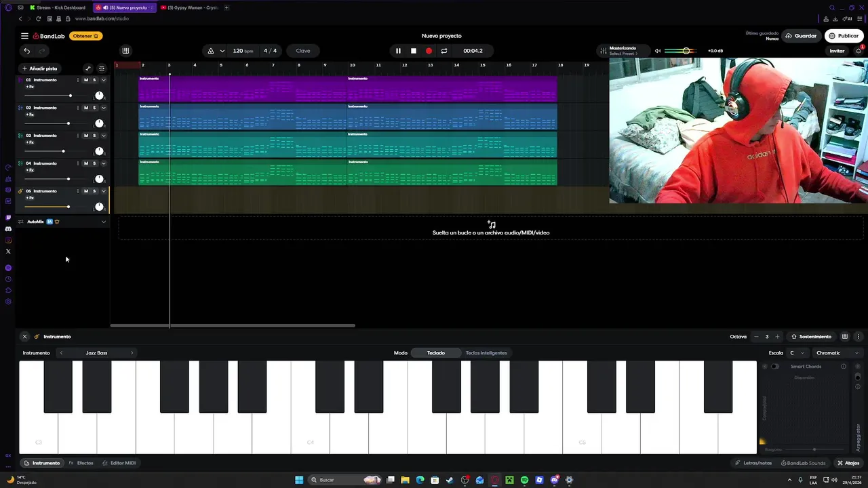Switch to Teclado mode
868x488 pixels.
coord(436,353)
